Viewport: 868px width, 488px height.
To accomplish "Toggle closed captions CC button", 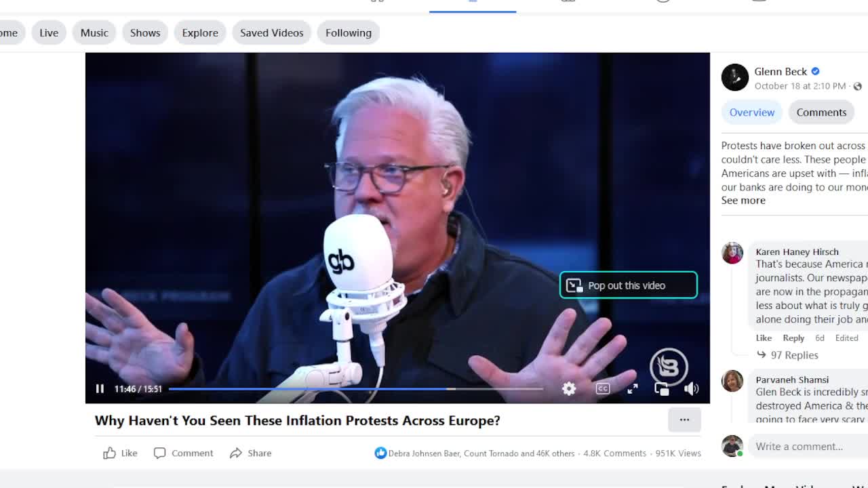I will [x=602, y=388].
